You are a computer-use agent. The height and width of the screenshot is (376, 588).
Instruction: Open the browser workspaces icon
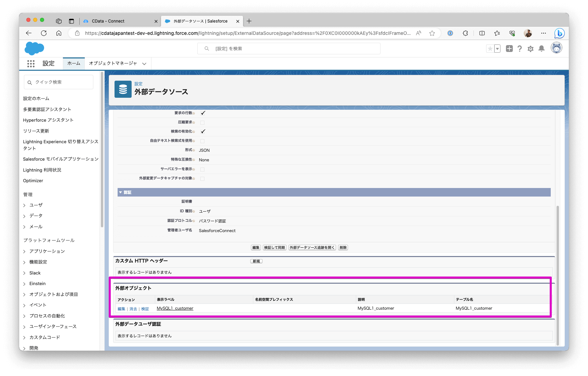coord(59,21)
